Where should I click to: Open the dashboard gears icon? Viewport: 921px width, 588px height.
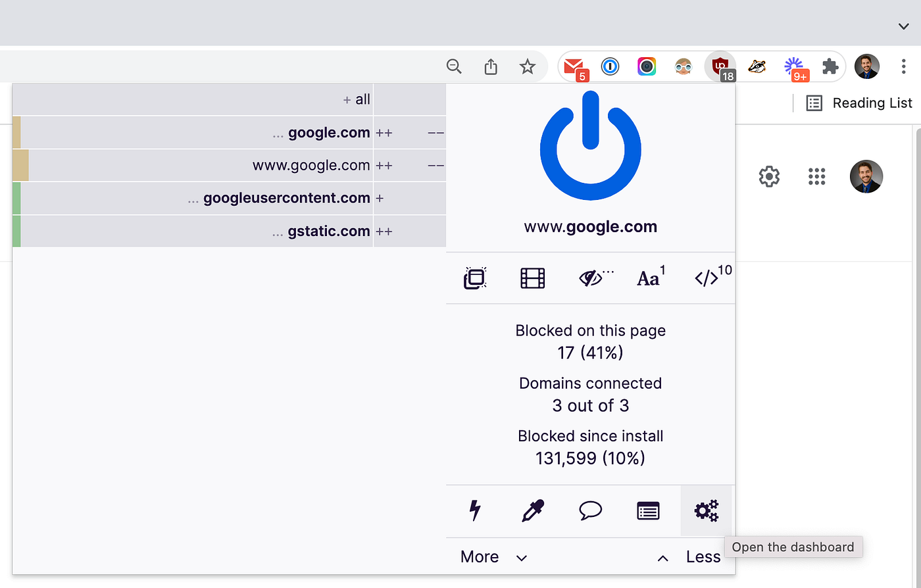pyautogui.click(x=706, y=511)
